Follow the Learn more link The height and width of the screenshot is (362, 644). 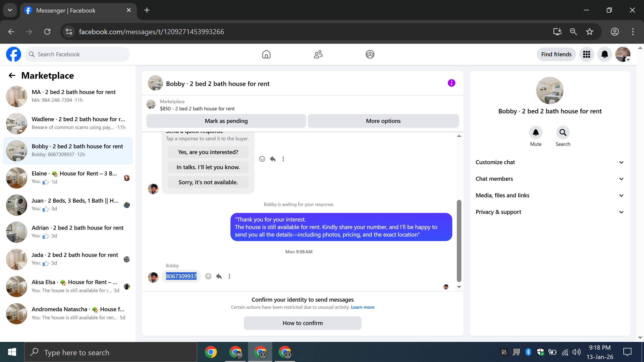[x=363, y=307]
